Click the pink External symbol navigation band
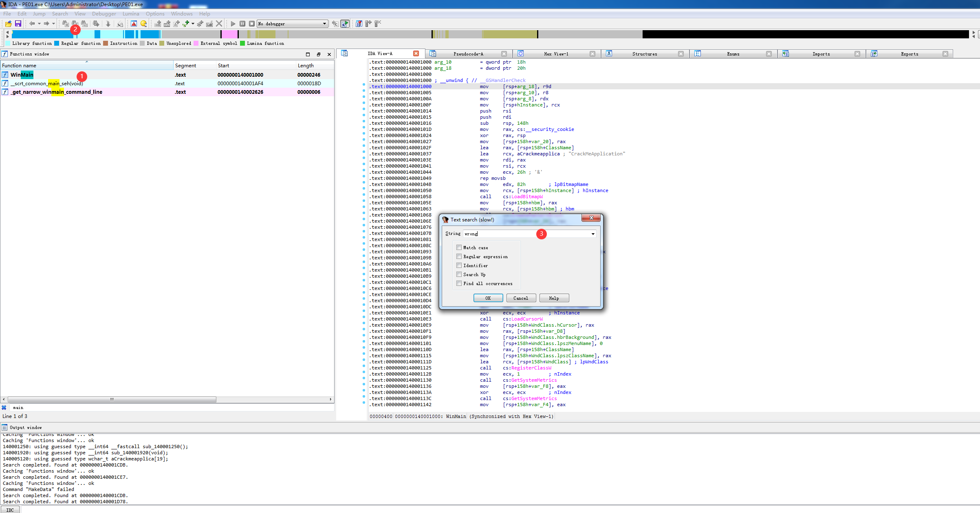 229,34
